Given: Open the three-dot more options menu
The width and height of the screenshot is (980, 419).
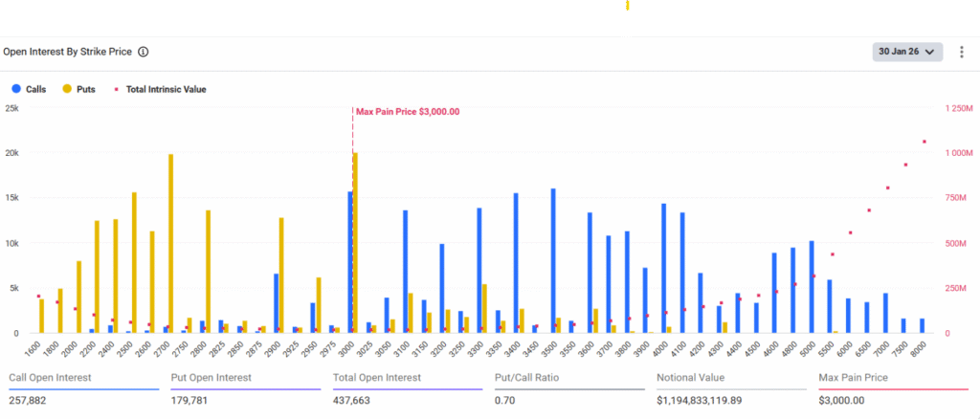Looking at the screenshot, I should click(x=962, y=52).
